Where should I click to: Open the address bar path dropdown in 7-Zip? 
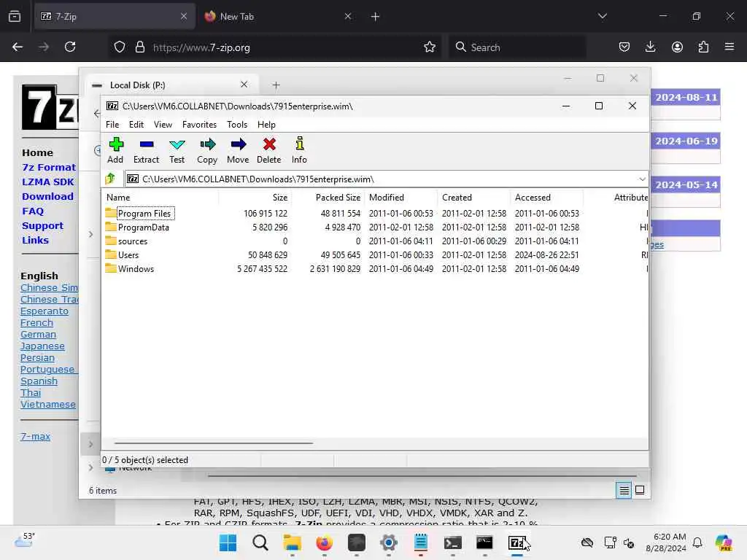[642, 179]
